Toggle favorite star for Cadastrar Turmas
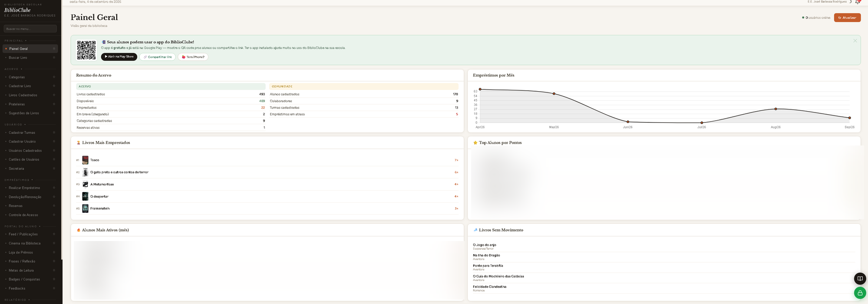 (54, 132)
